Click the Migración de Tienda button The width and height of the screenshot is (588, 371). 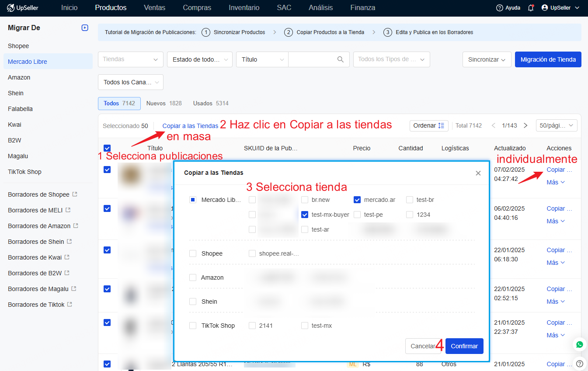pos(548,59)
